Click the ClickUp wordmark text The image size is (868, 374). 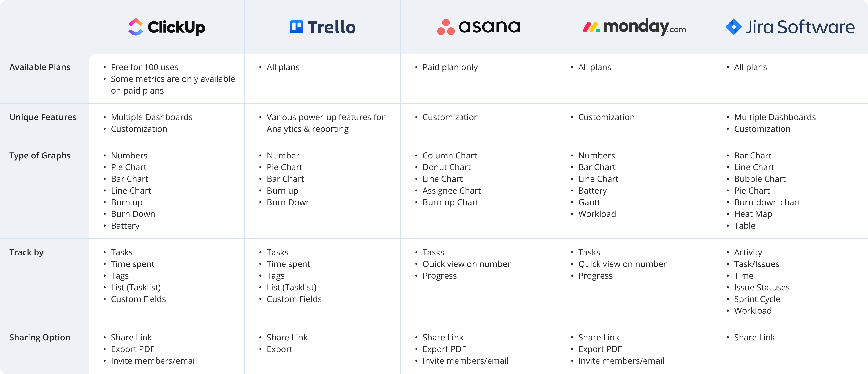coord(176,27)
